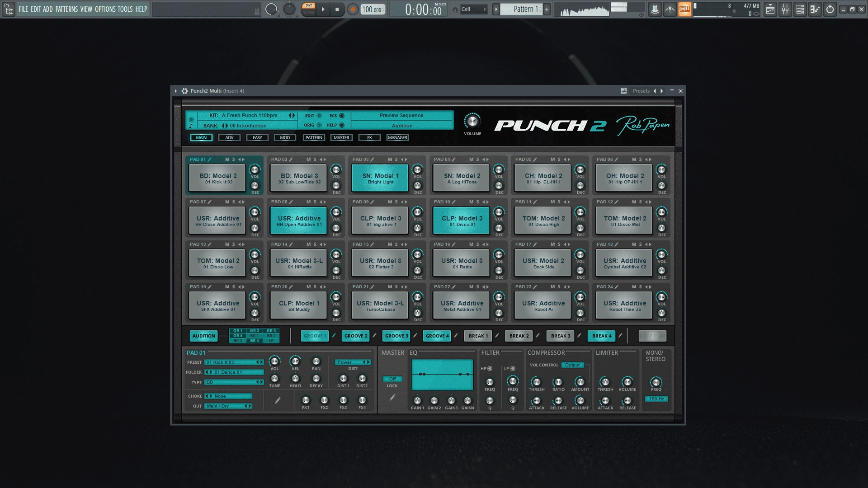Open the VOL CONTROL Output dropdown
Viewport: 868px width, 488px height.
coord(573,365)
